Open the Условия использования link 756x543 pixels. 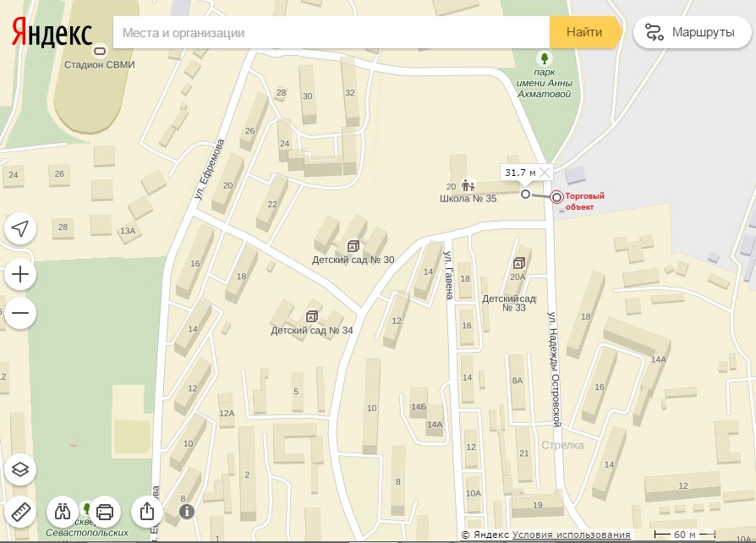coord(571,535)
